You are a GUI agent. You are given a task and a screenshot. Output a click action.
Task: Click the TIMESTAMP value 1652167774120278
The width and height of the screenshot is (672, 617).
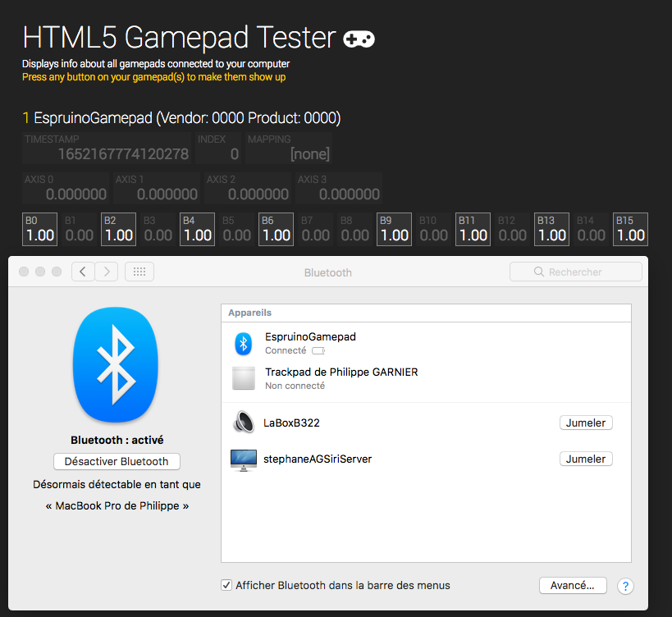tap(123, 153)
